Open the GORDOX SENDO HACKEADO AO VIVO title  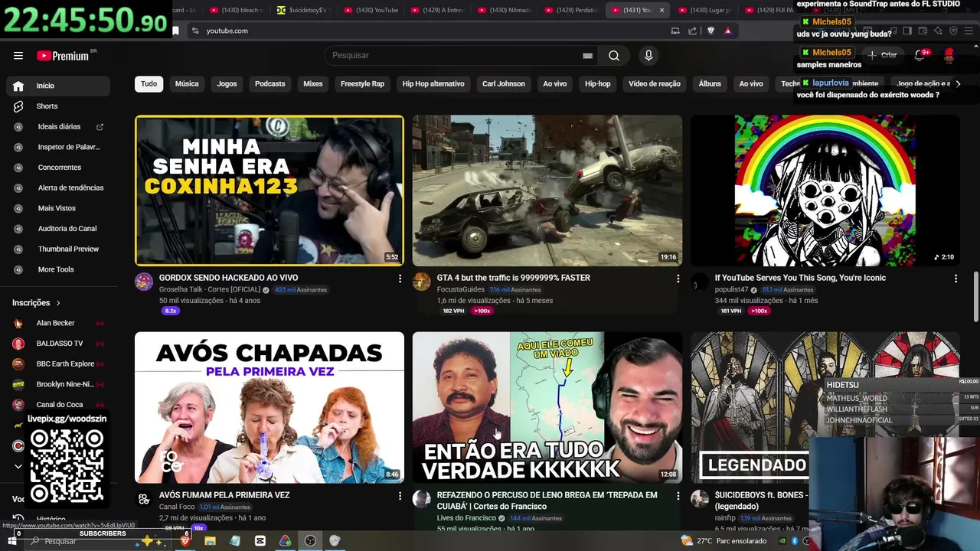click(x=228, y=278)
